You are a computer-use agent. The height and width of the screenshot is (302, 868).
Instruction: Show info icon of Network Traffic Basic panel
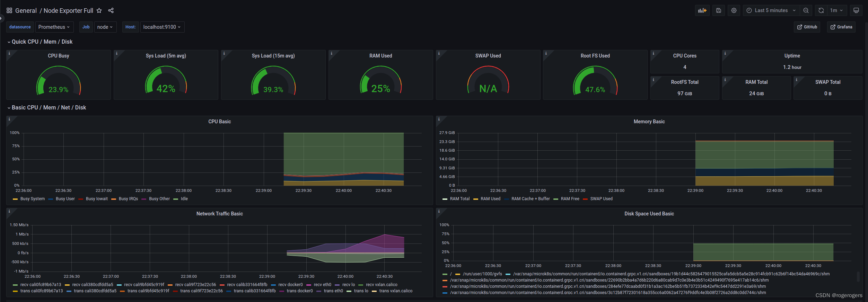[9, 211]
